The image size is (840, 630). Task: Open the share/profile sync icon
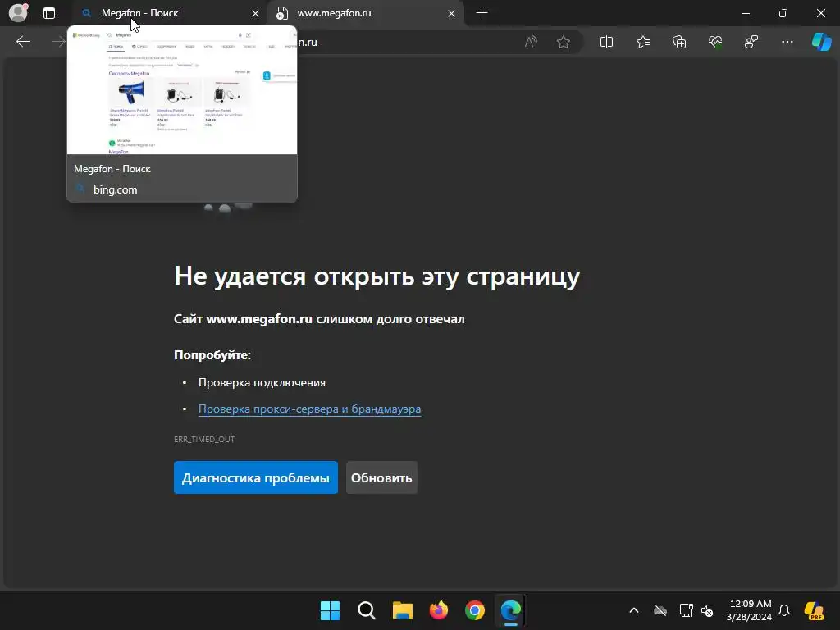coord(751,42)
